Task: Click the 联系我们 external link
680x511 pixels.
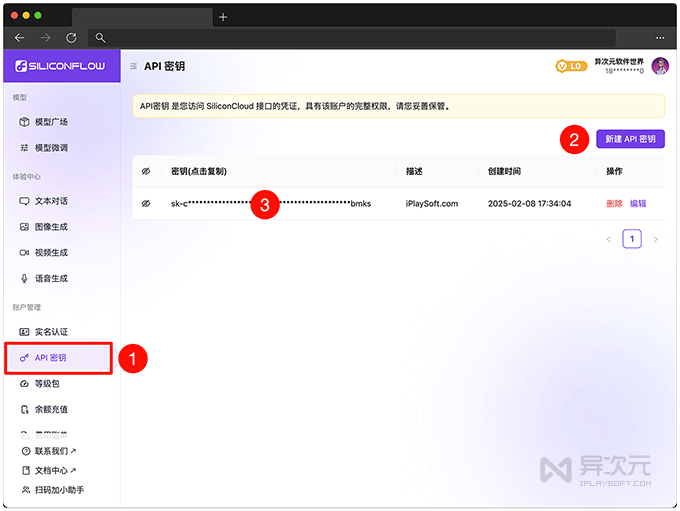Action: (55, 451)
